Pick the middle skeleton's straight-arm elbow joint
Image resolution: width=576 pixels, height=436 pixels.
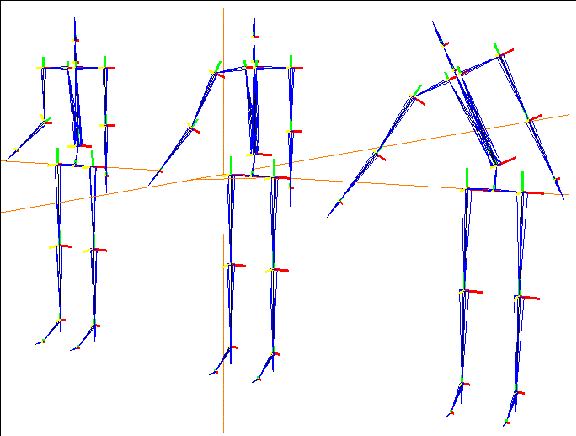click(x=291, y=131)
